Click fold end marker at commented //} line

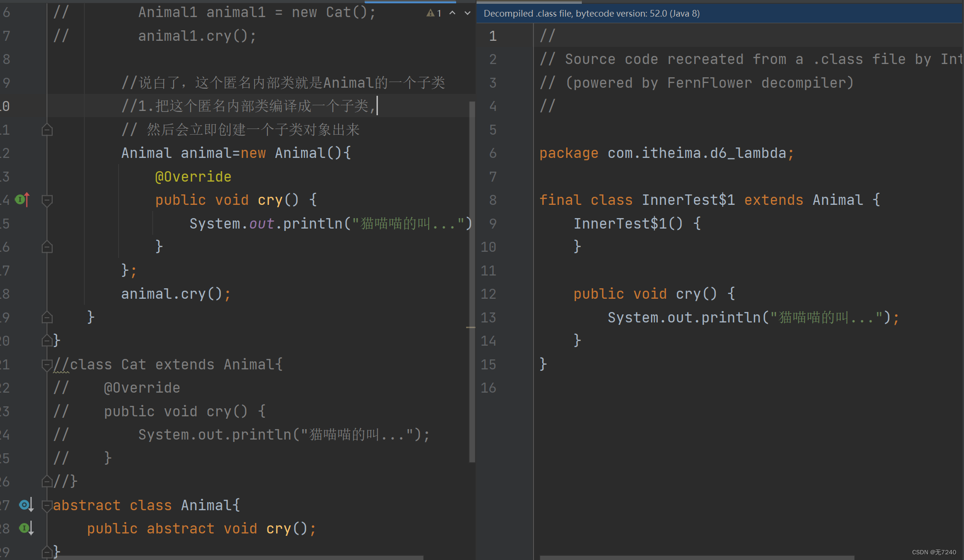47,482
